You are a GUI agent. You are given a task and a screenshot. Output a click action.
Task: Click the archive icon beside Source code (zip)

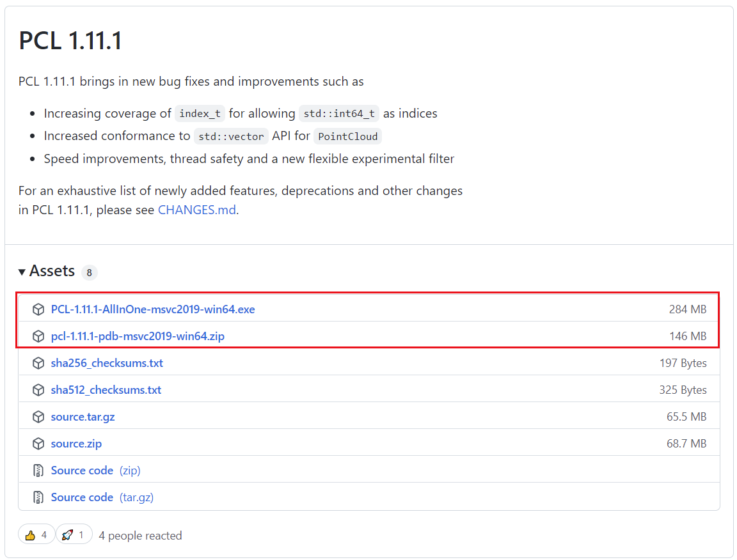[x=38, y=470]
